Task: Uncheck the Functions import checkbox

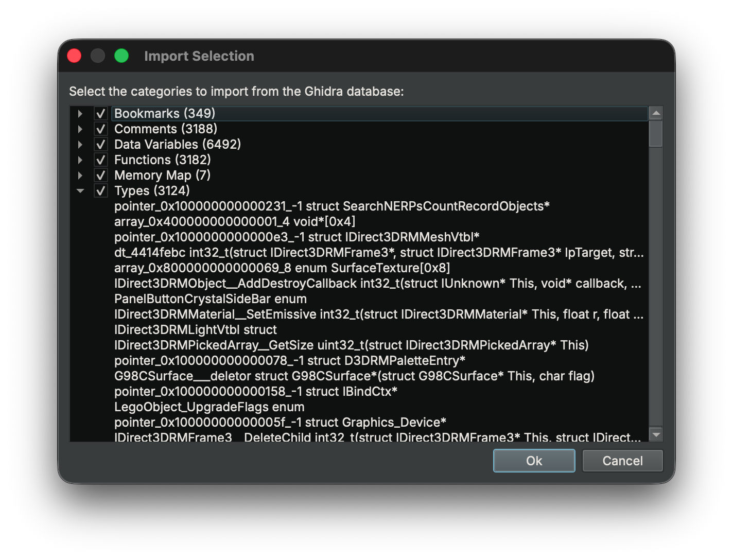Action: (x=101, y=160)
